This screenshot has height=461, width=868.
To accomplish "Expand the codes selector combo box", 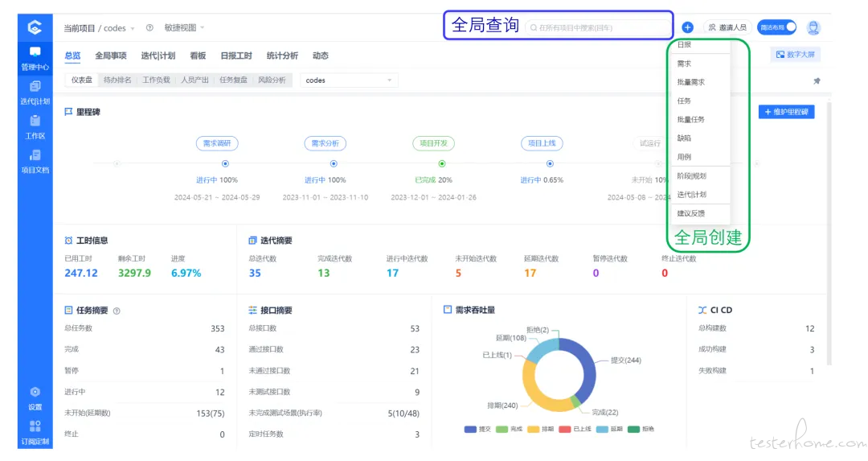I will [x=348, y=80].
